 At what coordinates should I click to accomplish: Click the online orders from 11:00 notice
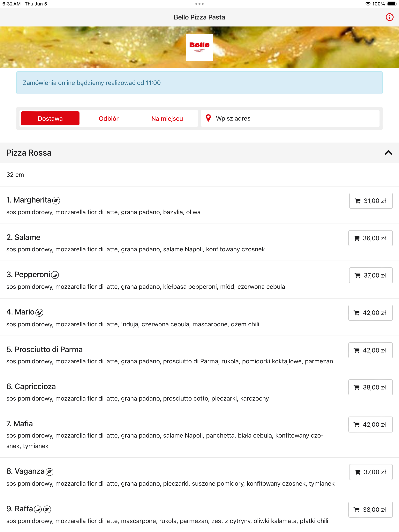pos(199,83)
